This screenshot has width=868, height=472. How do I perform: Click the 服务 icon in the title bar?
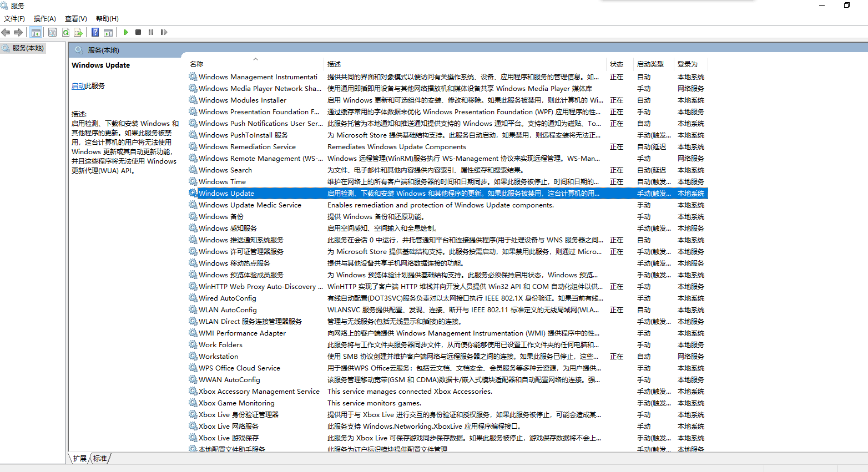pos(5,6)
